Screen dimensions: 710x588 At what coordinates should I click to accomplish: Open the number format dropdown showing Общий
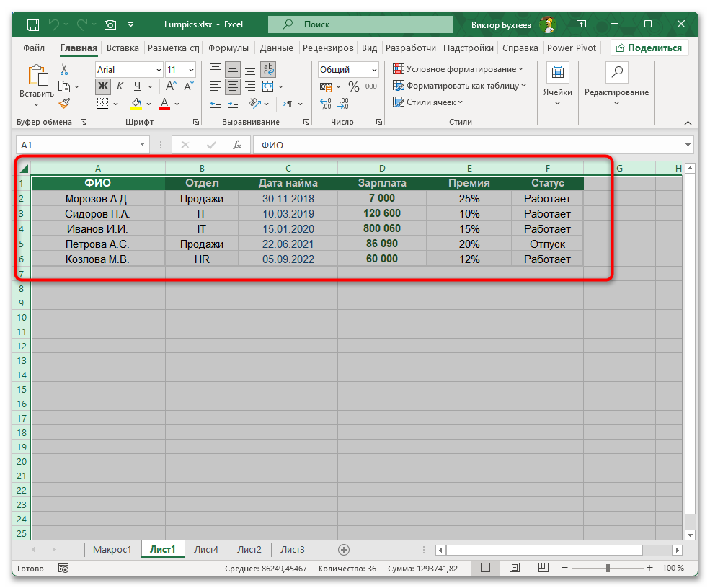tap(348, 69)
